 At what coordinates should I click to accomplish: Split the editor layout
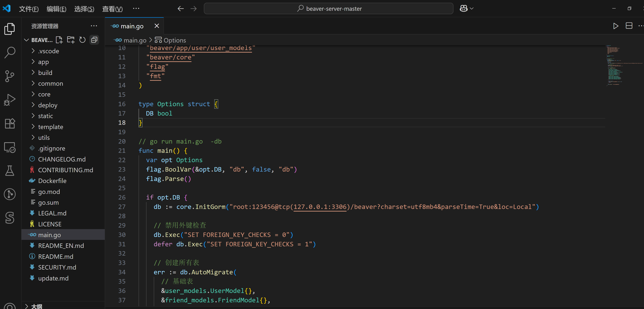pos(629,26)
